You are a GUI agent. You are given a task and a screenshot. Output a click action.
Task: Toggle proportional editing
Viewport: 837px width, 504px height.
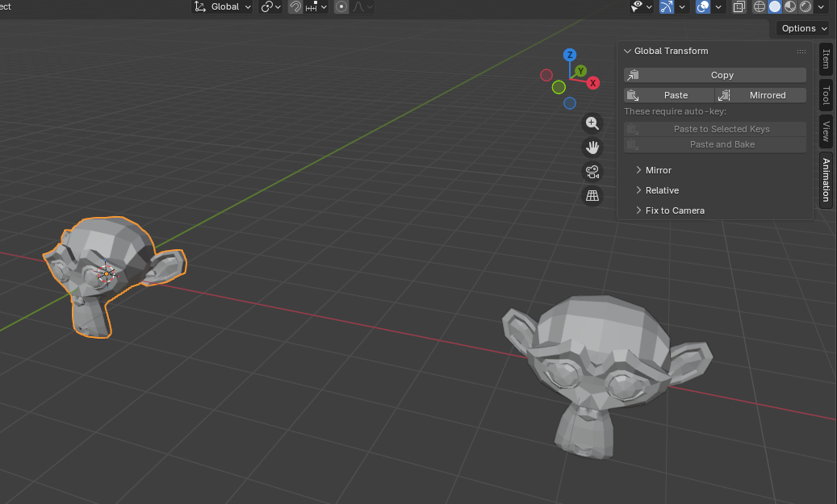click(341, 7)
